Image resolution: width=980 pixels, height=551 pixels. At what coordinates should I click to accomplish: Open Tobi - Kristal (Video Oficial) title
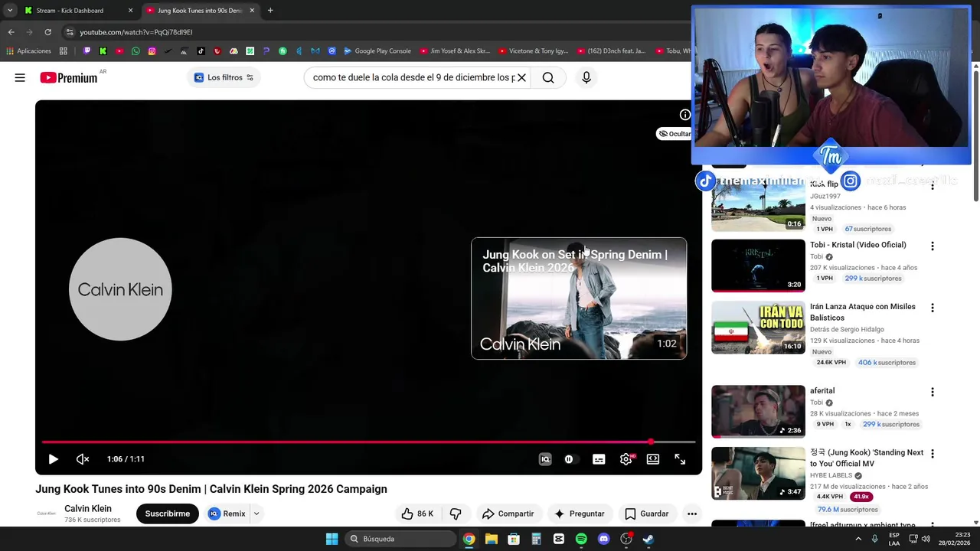857,245
